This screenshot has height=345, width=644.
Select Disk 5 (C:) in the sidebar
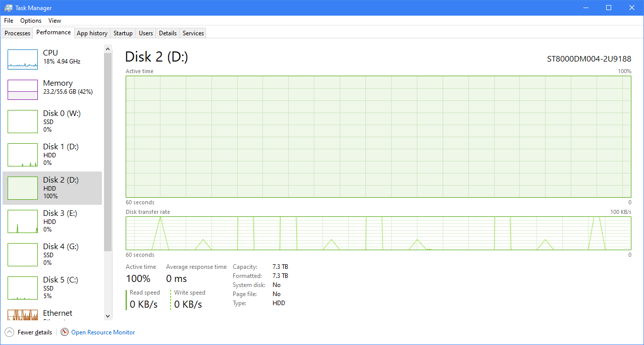tap(52, 287)
